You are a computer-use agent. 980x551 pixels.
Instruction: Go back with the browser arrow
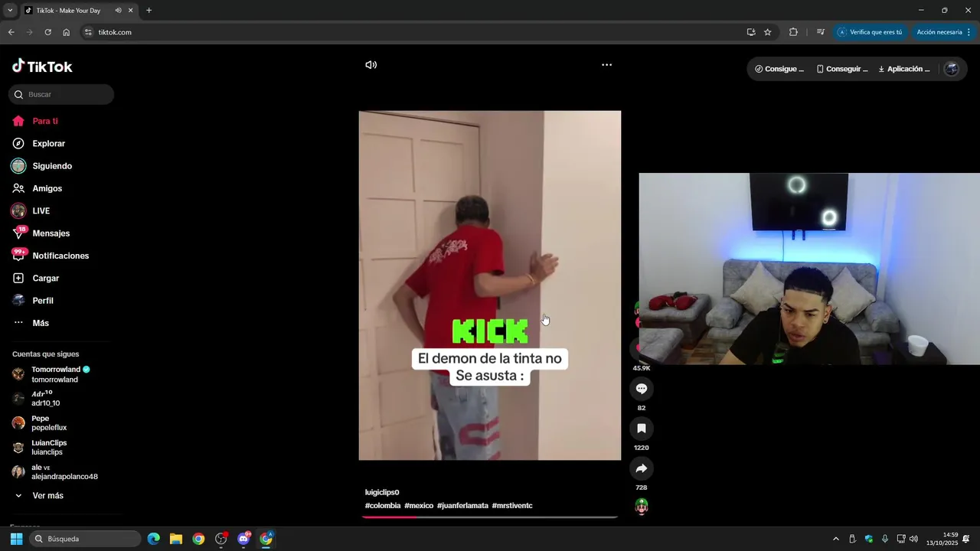pyautogui.click(x=11, y=32)
